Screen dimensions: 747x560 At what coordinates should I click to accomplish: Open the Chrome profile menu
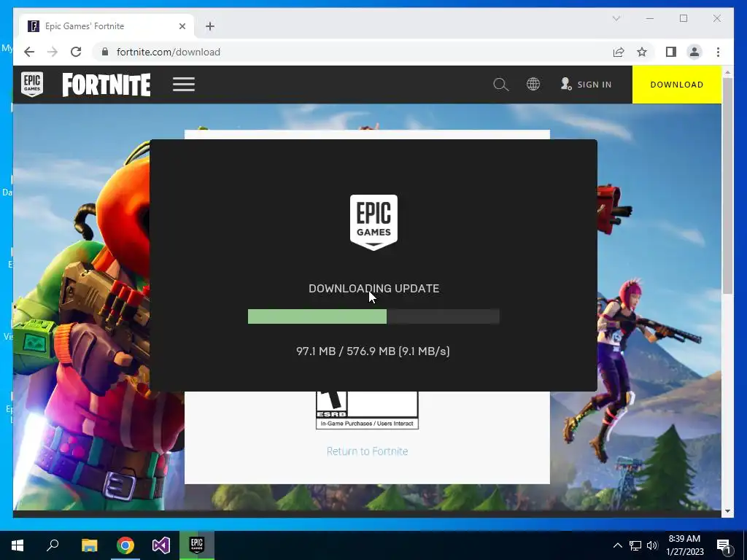pyautogui.click(x=694, y=52)
